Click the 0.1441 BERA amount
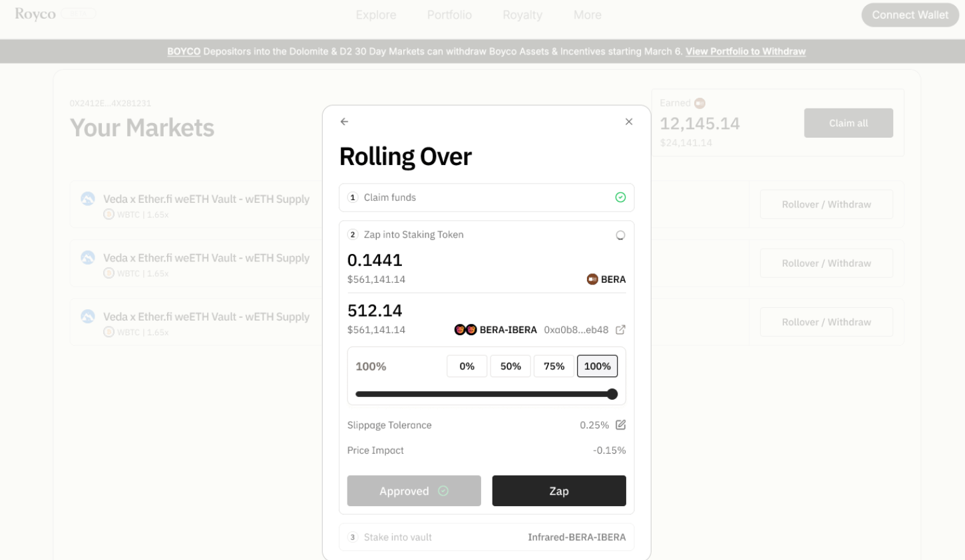The image size is (965, 560). coord(375,260)
